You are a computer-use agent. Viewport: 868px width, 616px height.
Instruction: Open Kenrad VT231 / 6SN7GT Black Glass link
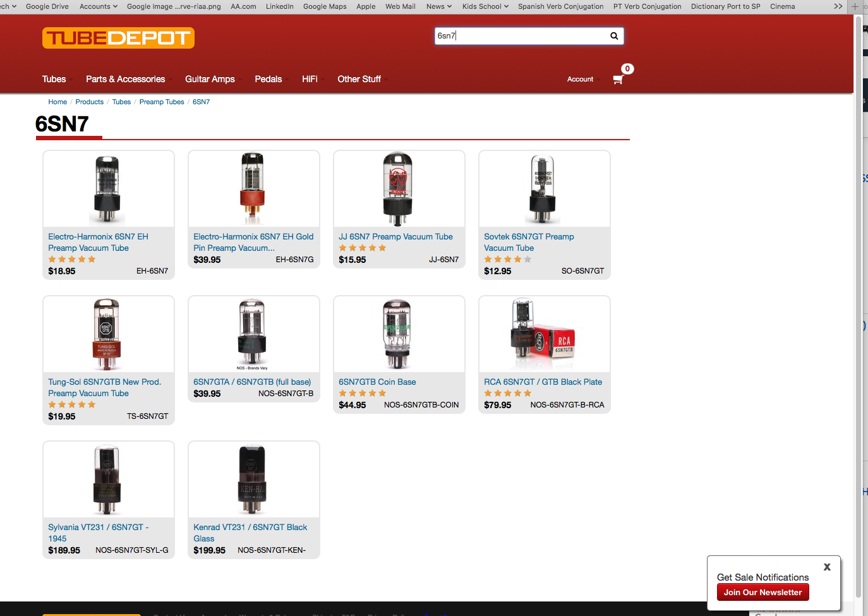[x=250, y=533]
